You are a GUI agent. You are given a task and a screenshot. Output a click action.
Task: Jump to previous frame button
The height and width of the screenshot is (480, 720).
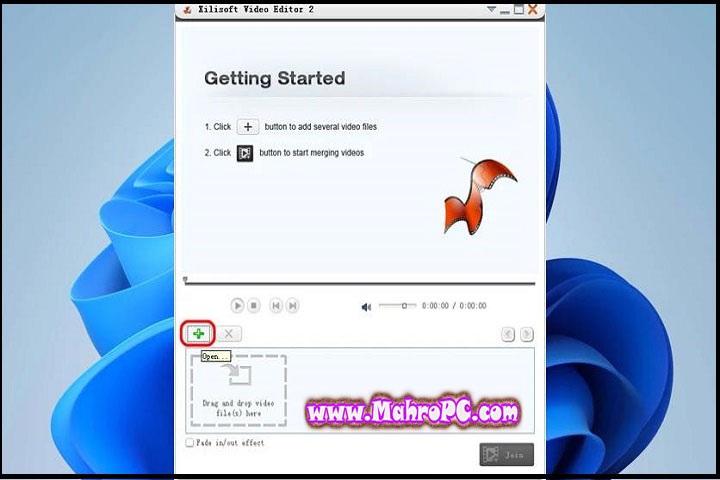coord(276,305)
